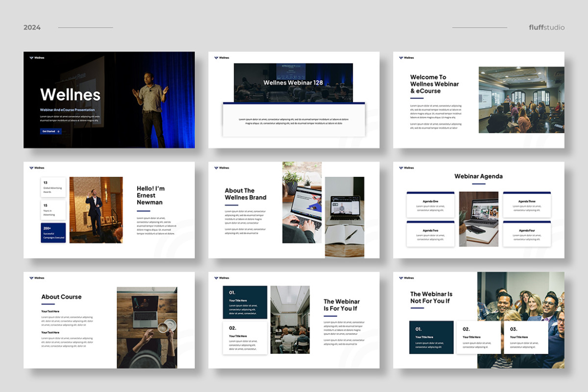Click the Welcome To Wellnes Webinar & eCourse heading
The width and height of the screenshot is (588, 392).
click(x=434, y=84)
